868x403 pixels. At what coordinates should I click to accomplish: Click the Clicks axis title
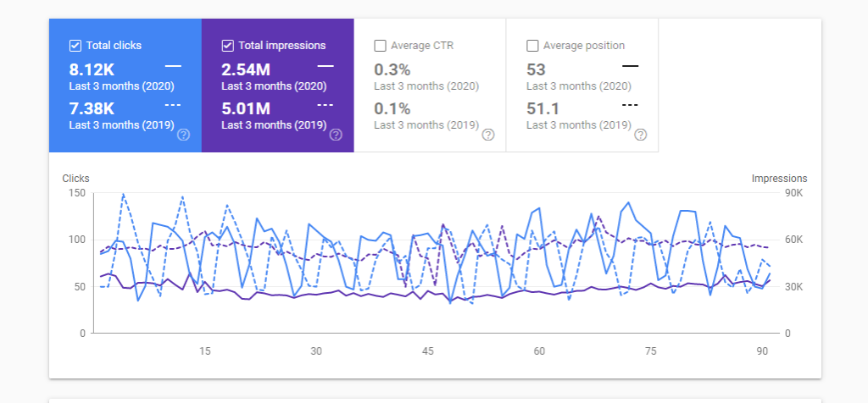[75, 179]
